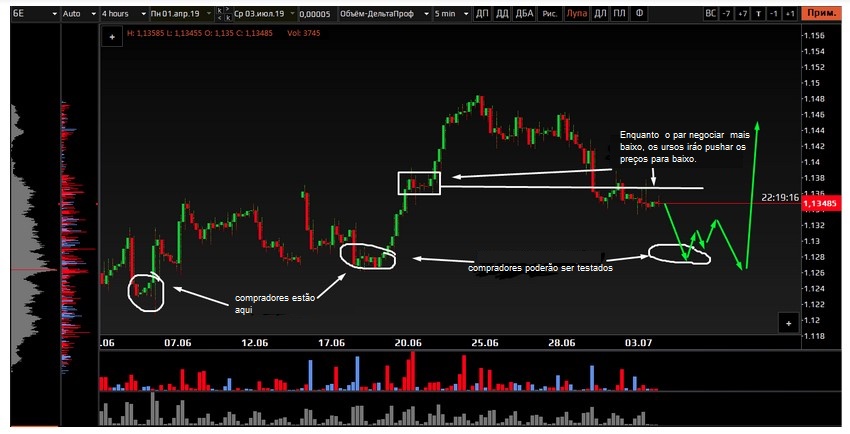This screenshot has height=434, width=850.
Task: Click the Ф toolbar button
Action: [639, 14]
